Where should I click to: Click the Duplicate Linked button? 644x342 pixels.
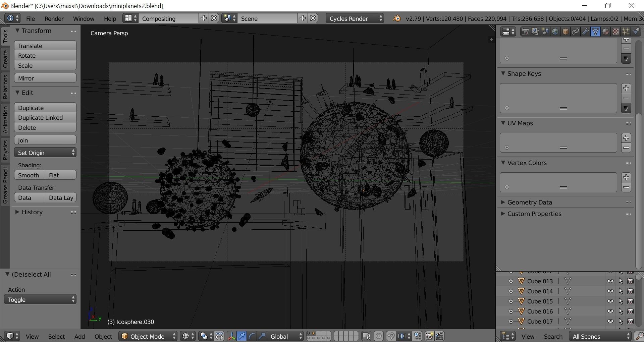45,118
